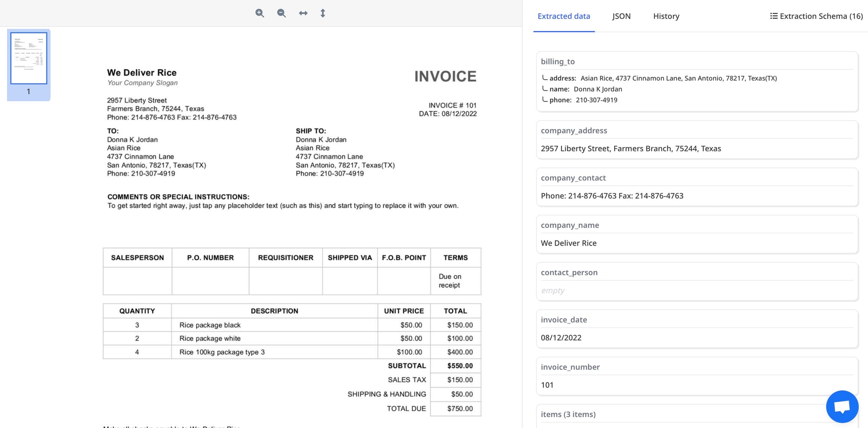The image size is (868, 428).
Task: Click the billing_to address sub-field
Action: (678, 78)
